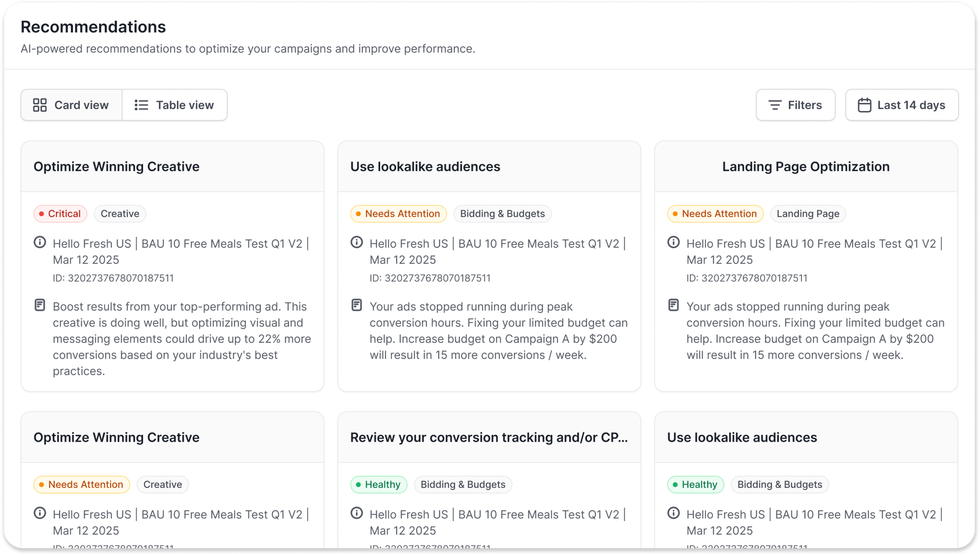Click the Card view grid icon
980x555 pixels.
pos(40,105)
